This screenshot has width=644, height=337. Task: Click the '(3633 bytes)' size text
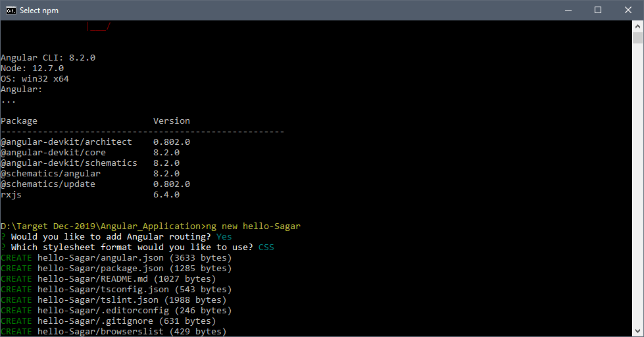click(201, 258)
